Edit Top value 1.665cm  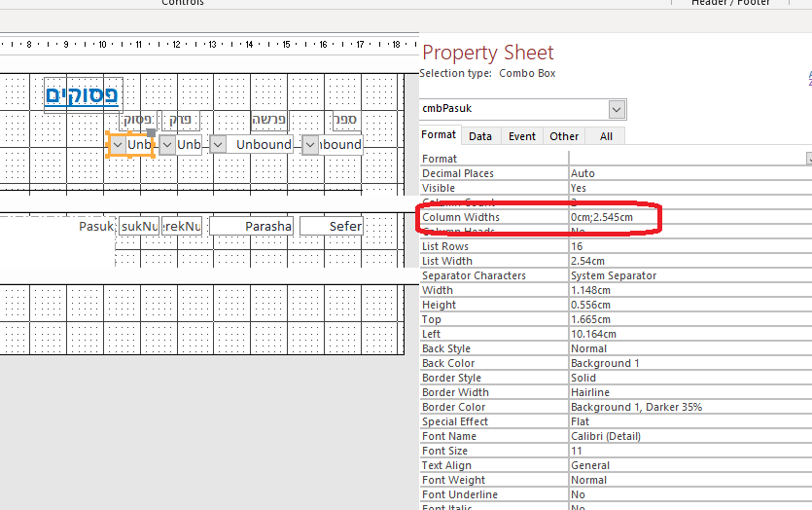[690, 319]
